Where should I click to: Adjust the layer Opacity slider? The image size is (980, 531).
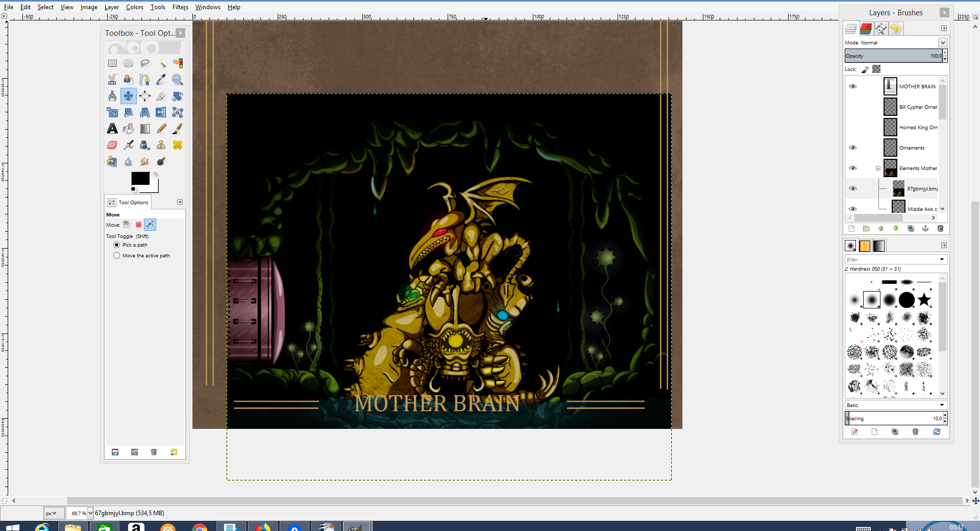pos(894,56)
